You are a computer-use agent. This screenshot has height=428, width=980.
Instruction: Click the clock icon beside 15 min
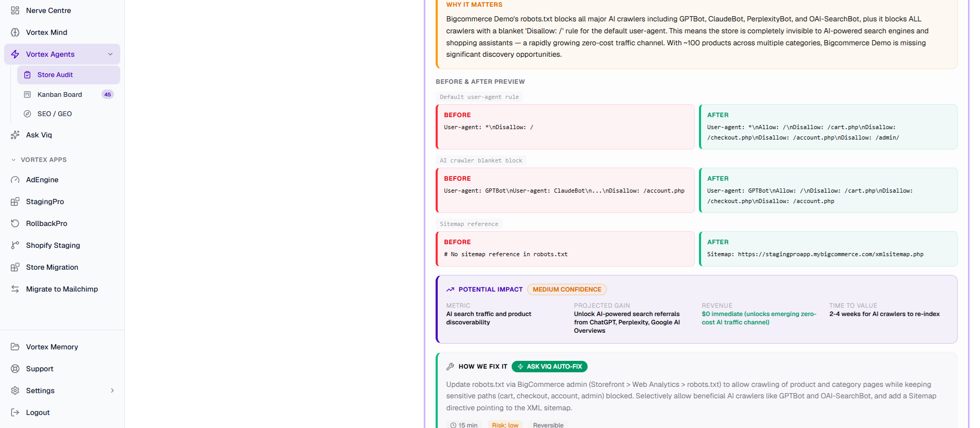[x=453, y=425]
